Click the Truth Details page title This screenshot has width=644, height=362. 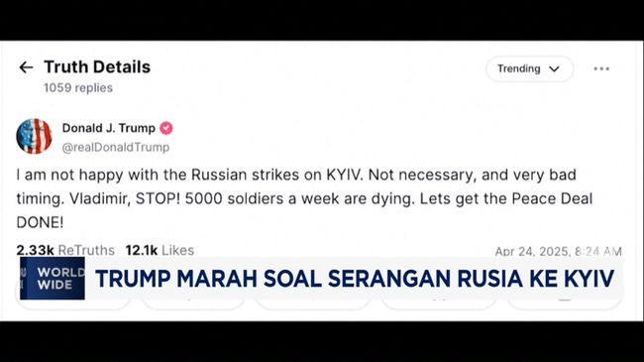tap(97, 66)
